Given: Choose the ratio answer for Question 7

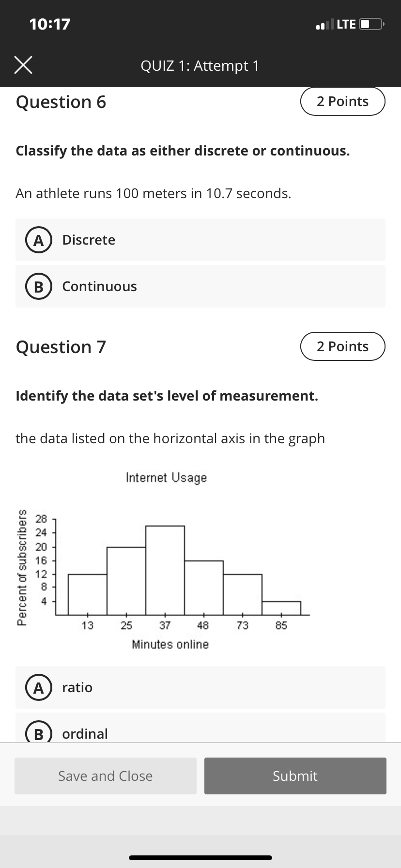Looking at the screenshot, I should [x=200, y=687].
